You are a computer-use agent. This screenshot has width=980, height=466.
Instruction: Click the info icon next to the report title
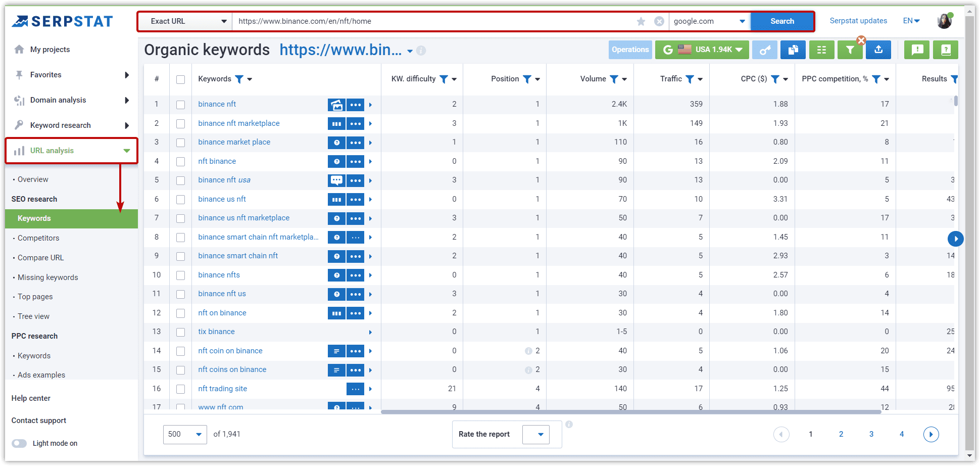pyautogui.click(x=421, y=51)
